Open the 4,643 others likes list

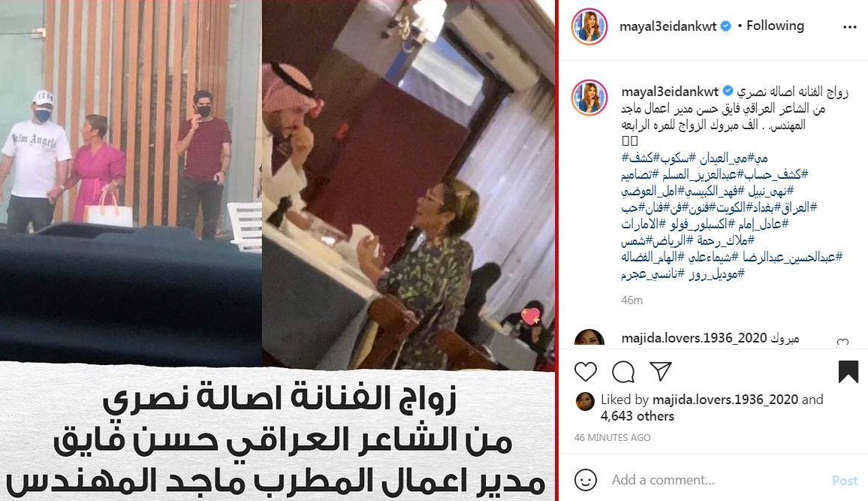[637, 416]
